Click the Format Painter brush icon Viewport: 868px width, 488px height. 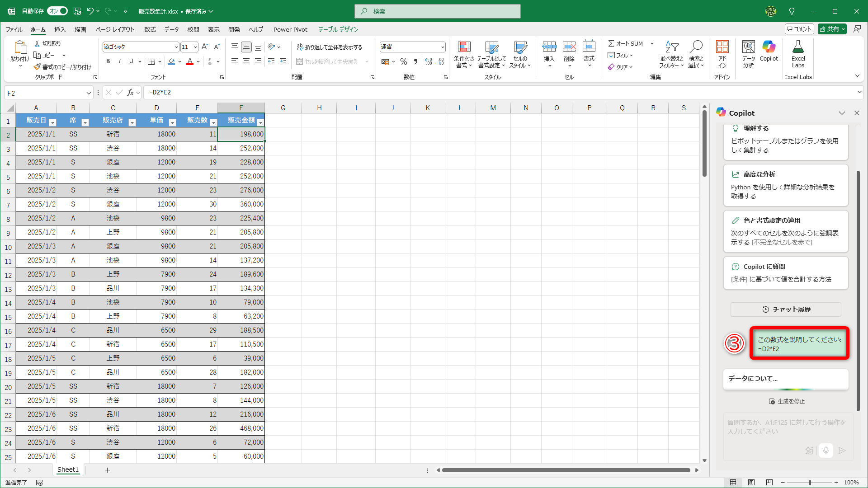tap(37, 67)
